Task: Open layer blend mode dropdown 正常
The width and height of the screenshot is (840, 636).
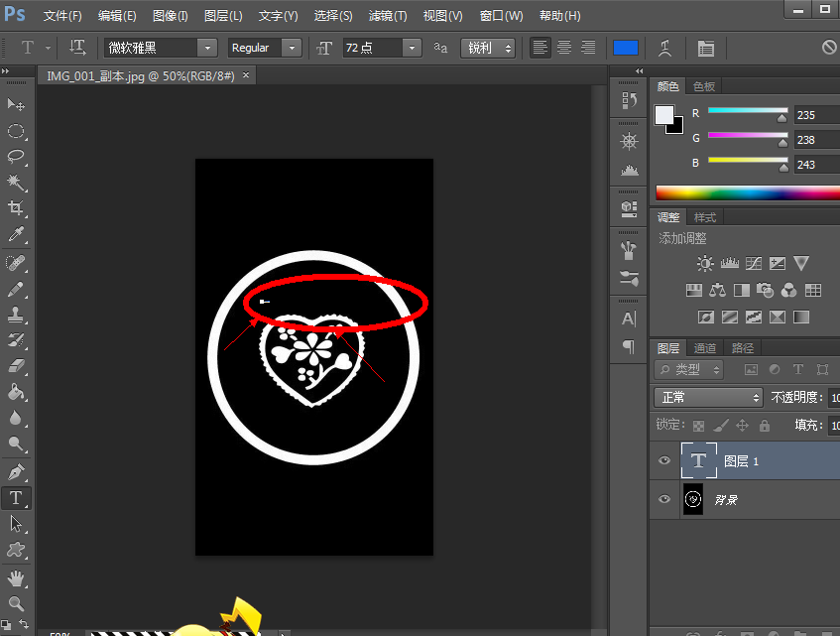Action: (708, 397)
